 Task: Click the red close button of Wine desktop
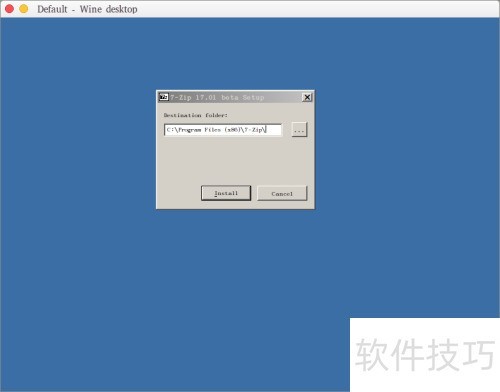coord(9,9)
